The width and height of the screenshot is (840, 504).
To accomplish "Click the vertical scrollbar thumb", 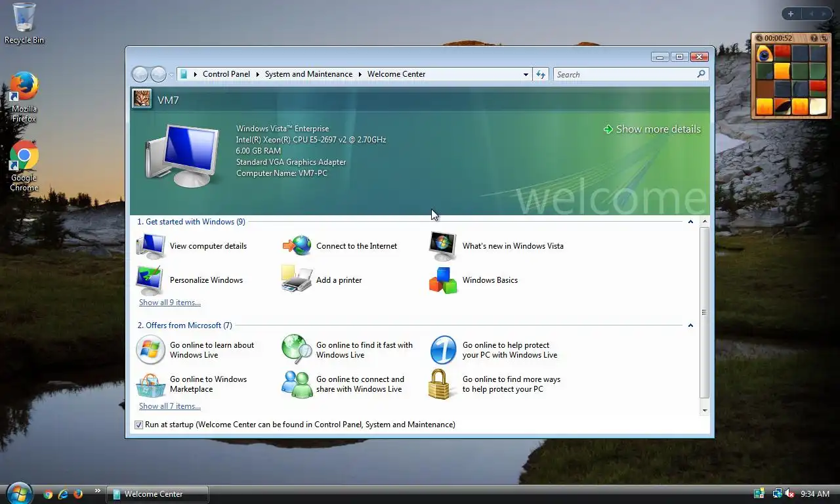I will point(705,312).
